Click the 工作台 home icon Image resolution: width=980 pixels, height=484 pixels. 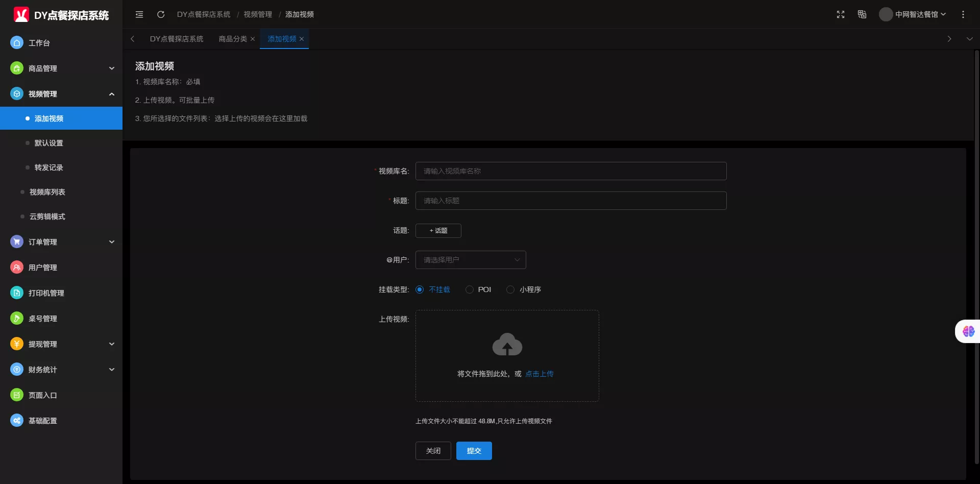(17, 43)
